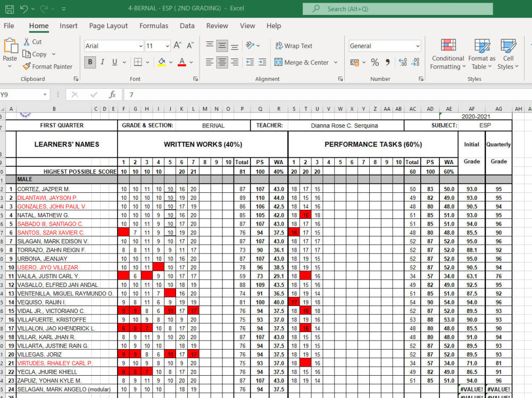Switch to the Formulas tab

click(x=154, y=26)
